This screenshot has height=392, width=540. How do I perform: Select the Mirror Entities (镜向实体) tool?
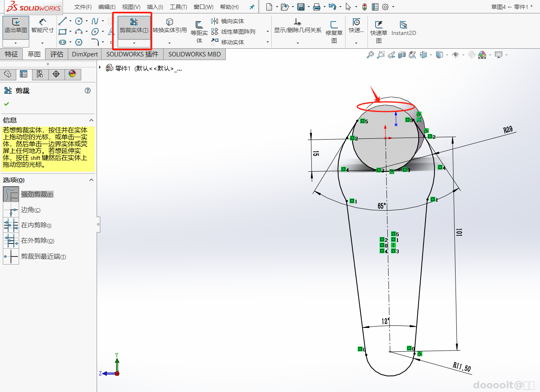(x=228, y=21)
